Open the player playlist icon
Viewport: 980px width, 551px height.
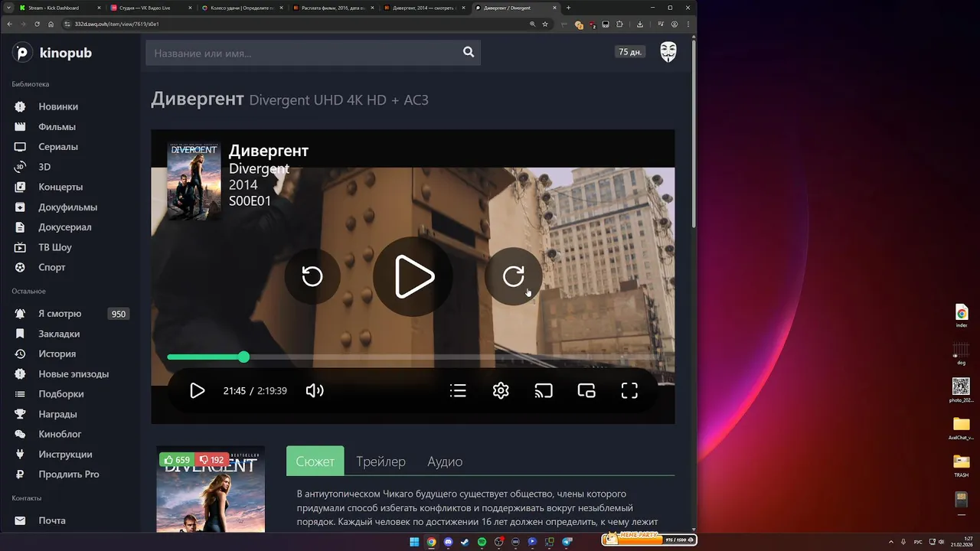click(458, 391)
